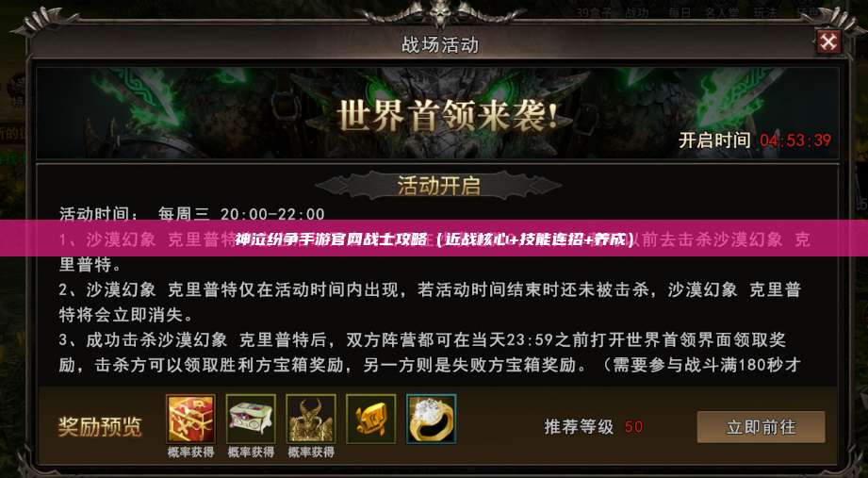The height and width of the screenshot is (478, 868).
Task: Close the 战场活动 dialog with the red X
Action: tap(828, 41)
